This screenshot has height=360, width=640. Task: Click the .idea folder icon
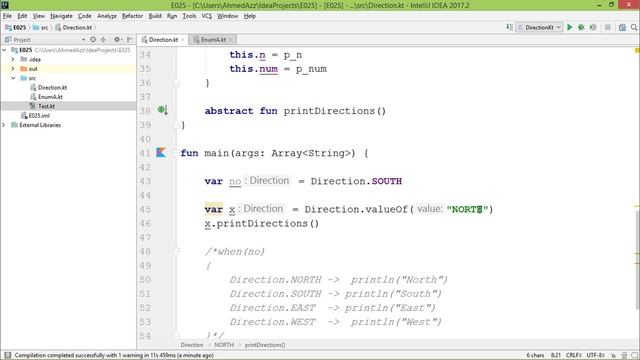point(24,59)
